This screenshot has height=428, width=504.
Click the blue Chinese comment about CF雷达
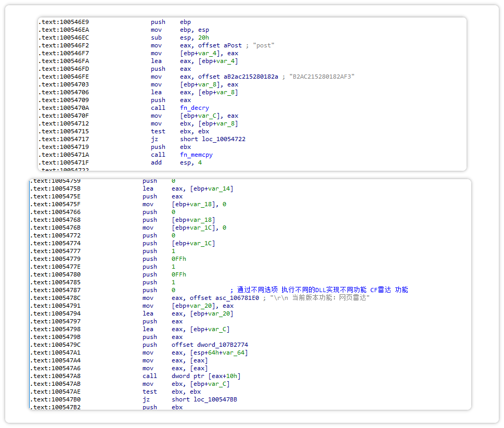tap(322, 290)
